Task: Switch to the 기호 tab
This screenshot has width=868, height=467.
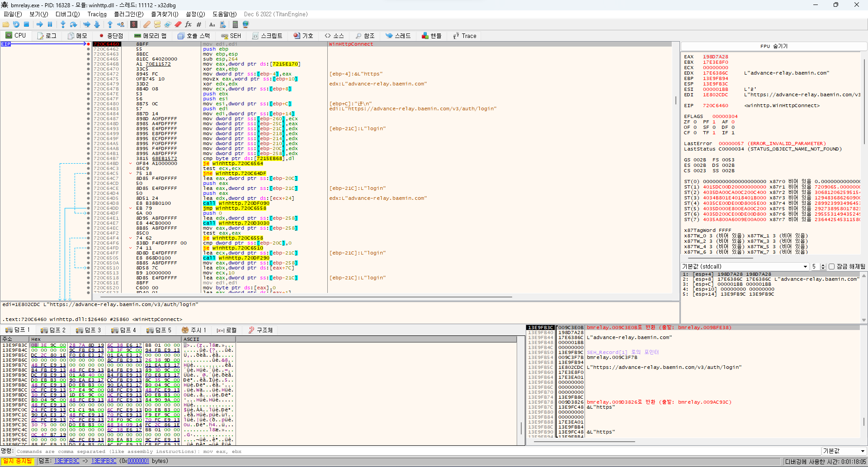Action: tap(303, 36)
